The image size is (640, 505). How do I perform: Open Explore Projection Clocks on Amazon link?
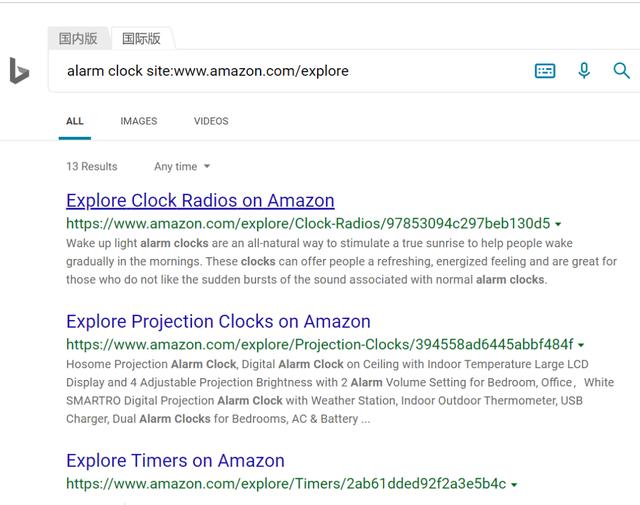click(218, 321)
